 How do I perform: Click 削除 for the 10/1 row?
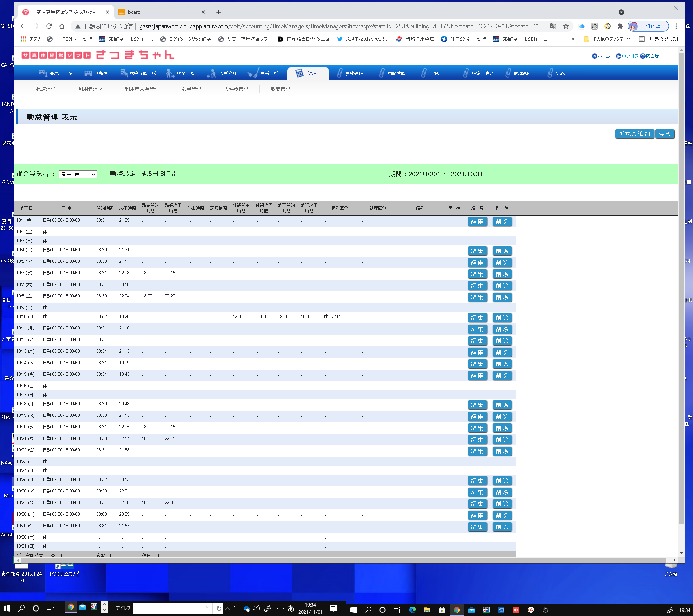point(502,221)
